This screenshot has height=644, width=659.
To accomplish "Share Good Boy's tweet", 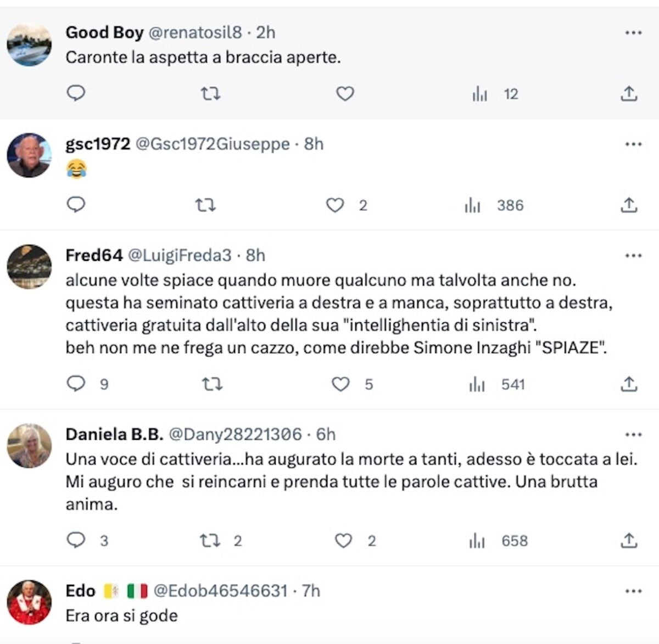I will pos(629,94).
